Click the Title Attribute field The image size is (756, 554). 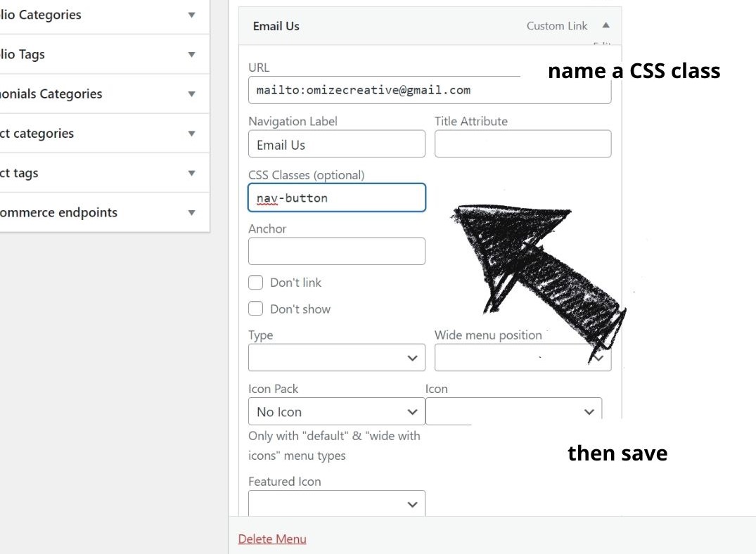[x=523, y=145]
